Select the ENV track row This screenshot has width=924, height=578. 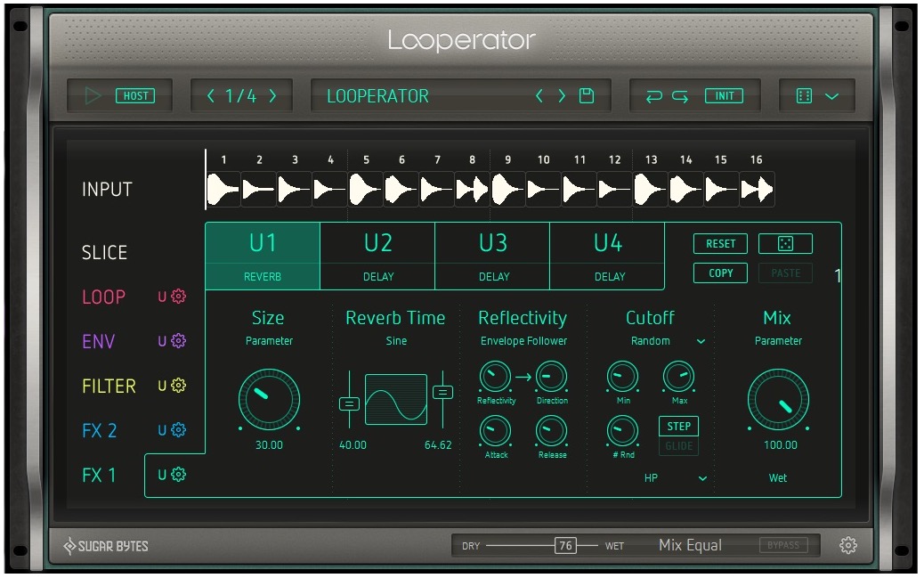[x=99, y=341]
